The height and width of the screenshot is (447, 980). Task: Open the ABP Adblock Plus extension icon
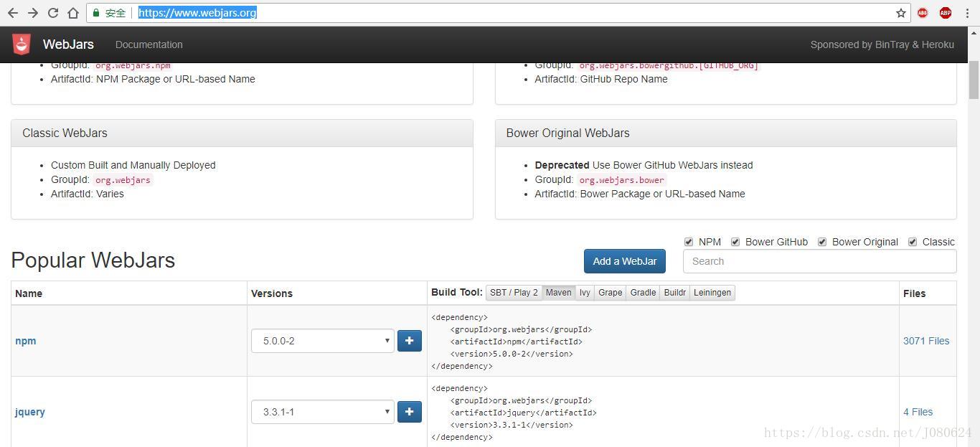pyautogui.click(x=945, y=13)
